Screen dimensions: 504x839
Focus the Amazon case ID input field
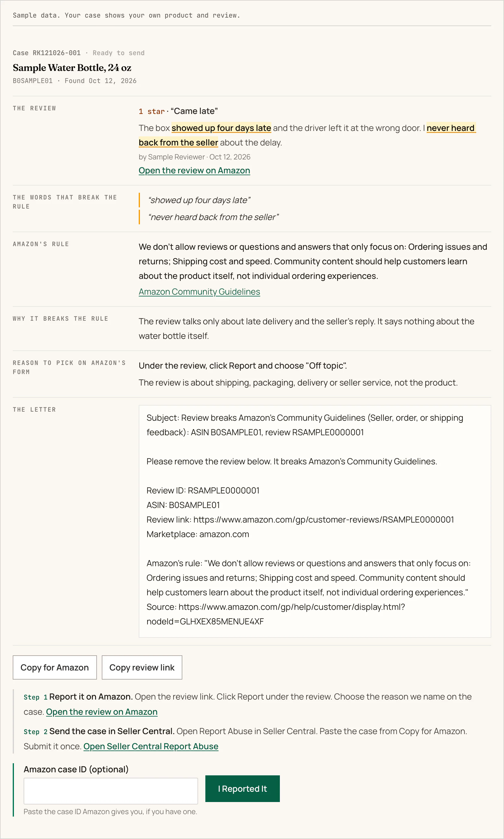point(111,791)
